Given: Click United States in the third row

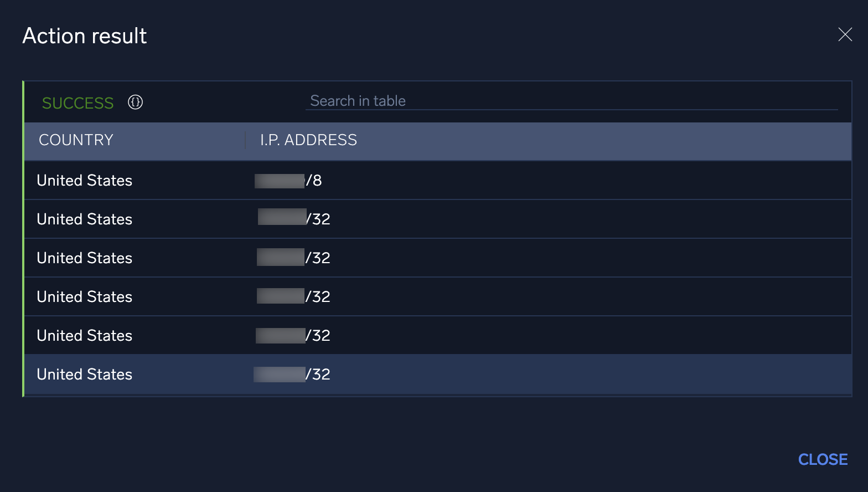Looking at the screenshot, I should point(85,258).
